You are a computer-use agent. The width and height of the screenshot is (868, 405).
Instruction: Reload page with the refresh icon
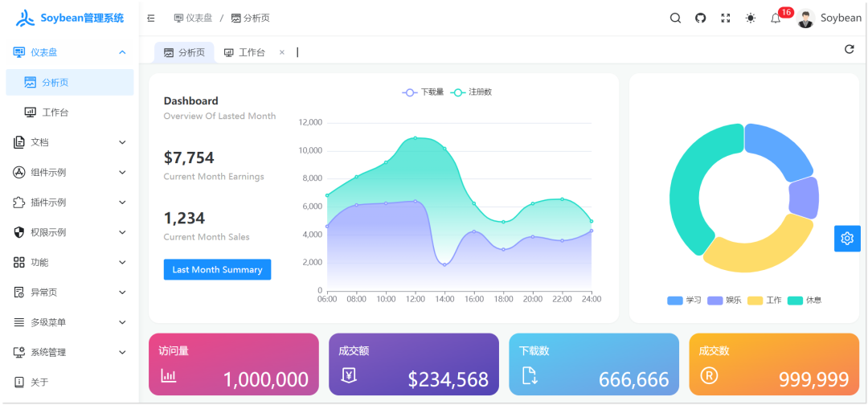click(850, 49)
